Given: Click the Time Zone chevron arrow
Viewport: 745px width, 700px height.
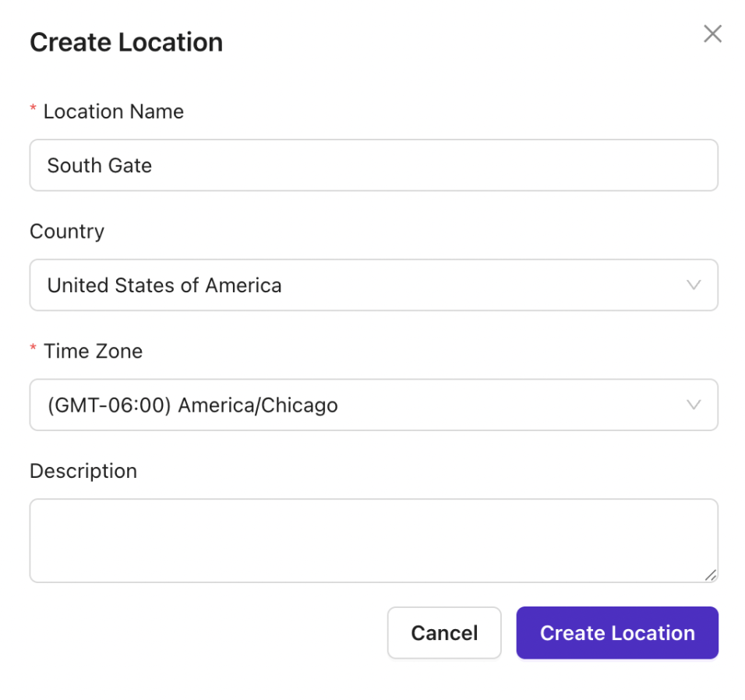Looking at the screenshot, I should click(x=693, y=405).
